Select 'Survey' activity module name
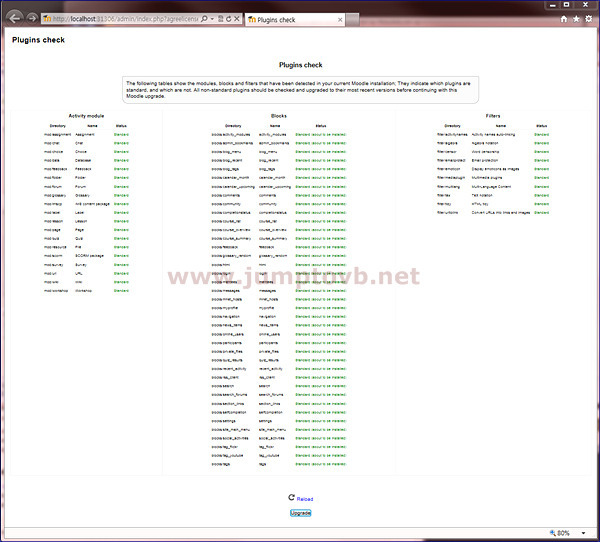 (81, 265)
